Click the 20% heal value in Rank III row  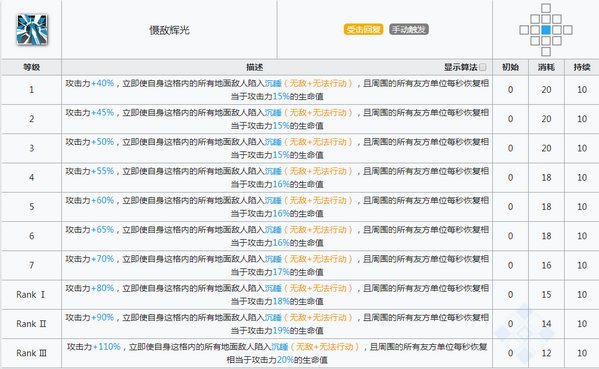(x=285, y=360)
